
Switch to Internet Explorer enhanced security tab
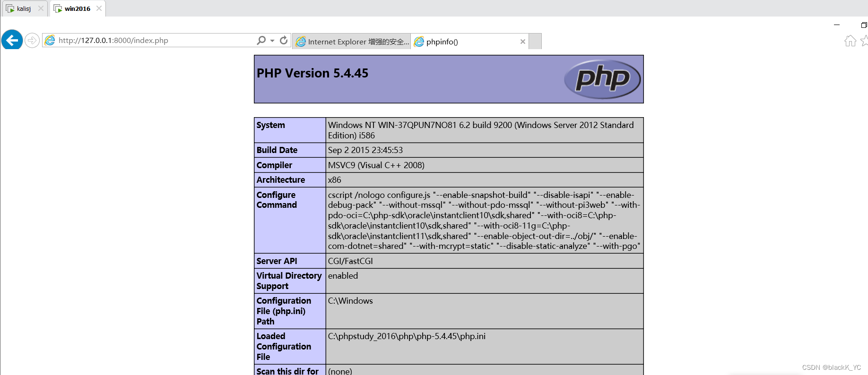[352, 42]
